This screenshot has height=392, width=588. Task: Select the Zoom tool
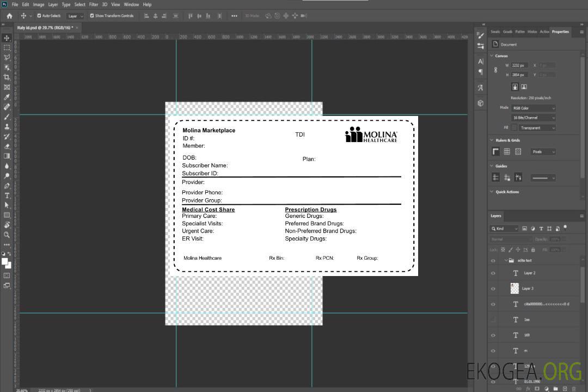(7, 235)
